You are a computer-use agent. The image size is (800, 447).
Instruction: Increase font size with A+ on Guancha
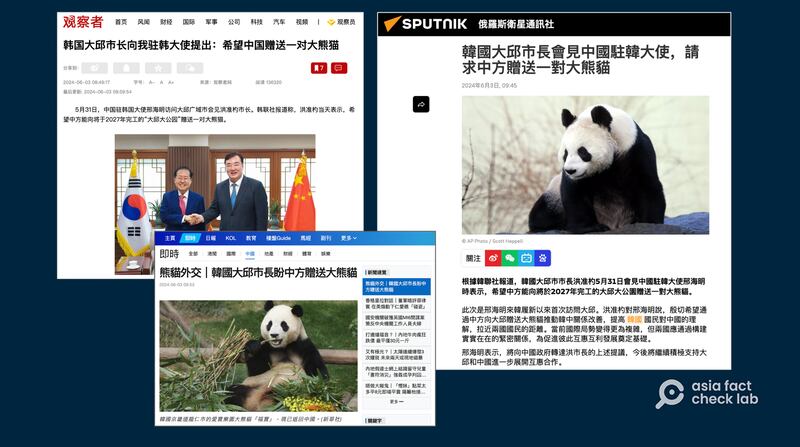click(171, 82)
